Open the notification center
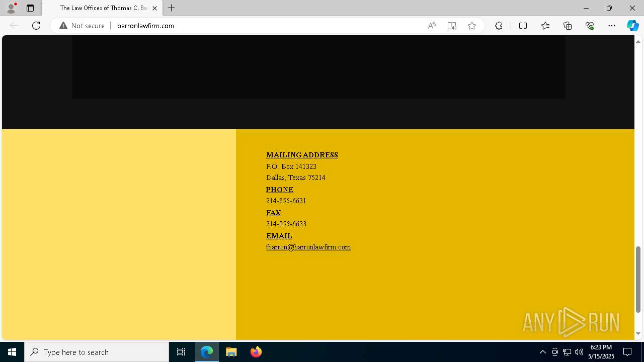This screenshot has height=362, width=644. 627,352
